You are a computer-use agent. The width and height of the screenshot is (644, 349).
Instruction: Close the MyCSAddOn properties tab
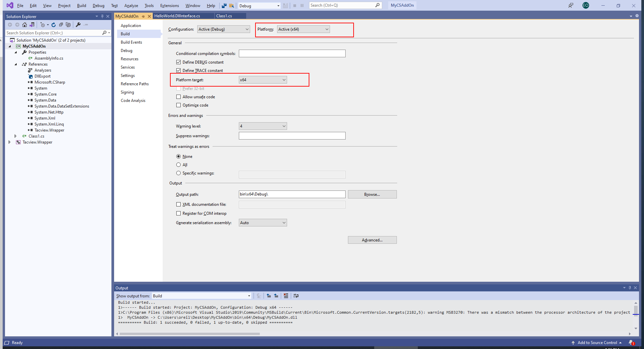(x=149, y=16)
